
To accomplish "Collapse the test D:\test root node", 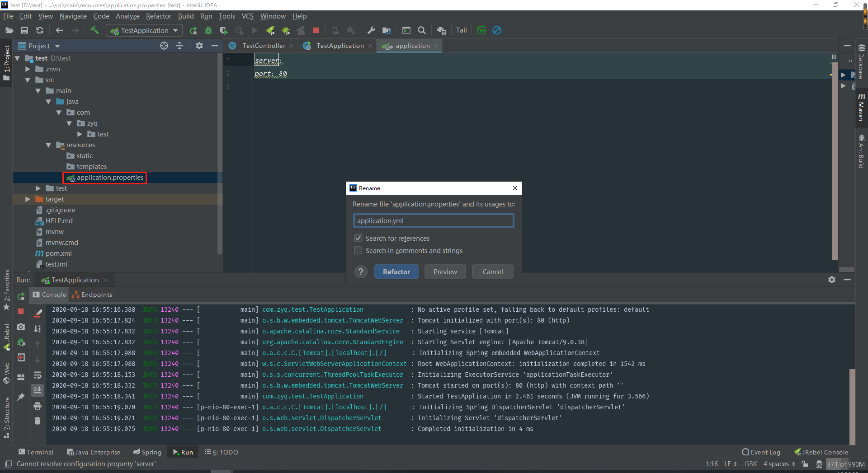I will [17, 58].
